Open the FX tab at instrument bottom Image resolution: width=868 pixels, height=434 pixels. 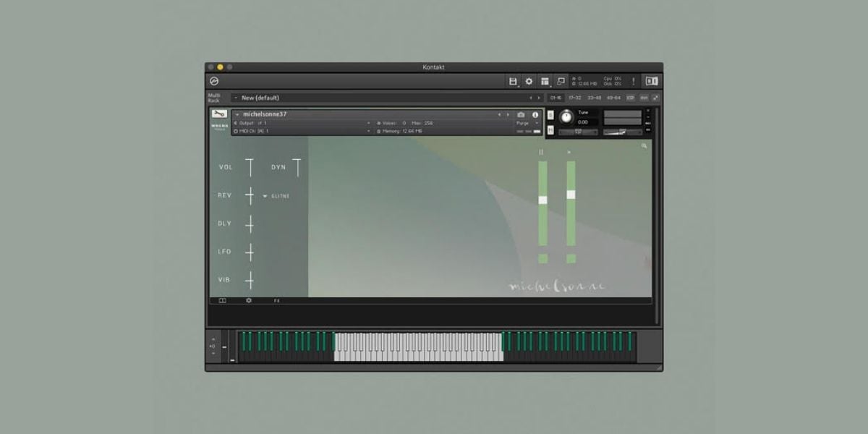tap(276, 300)
